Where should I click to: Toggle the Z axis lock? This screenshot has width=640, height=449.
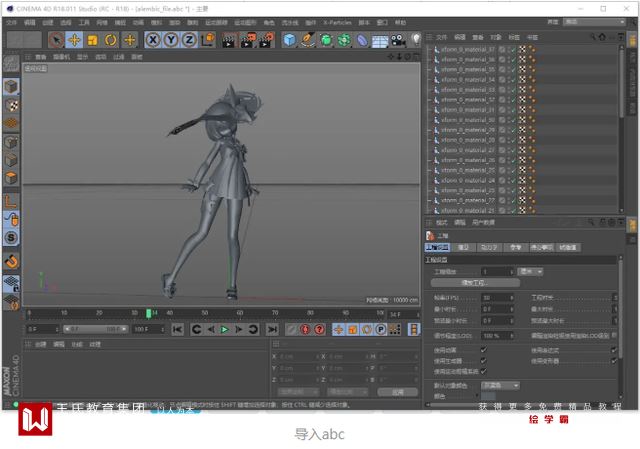[189, 40]
